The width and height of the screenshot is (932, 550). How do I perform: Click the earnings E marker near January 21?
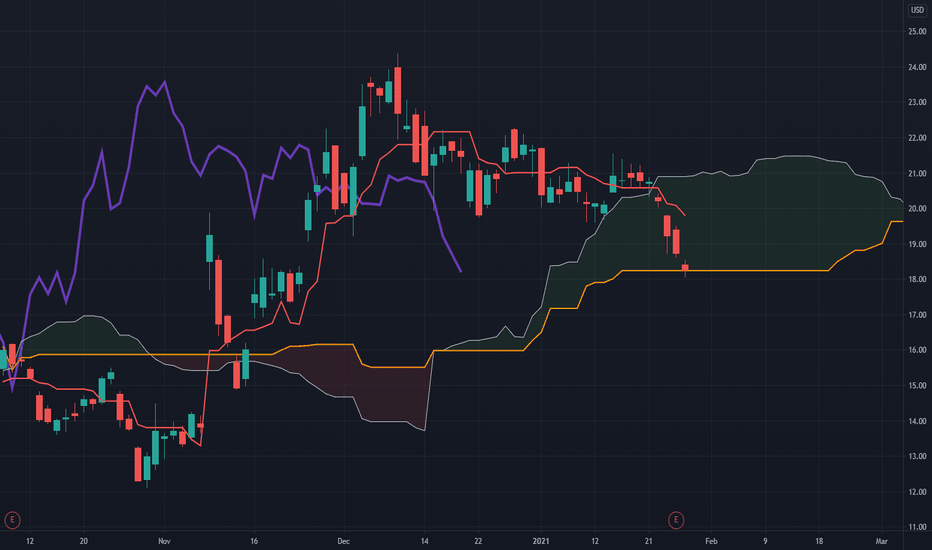click(x=676, y=520)
